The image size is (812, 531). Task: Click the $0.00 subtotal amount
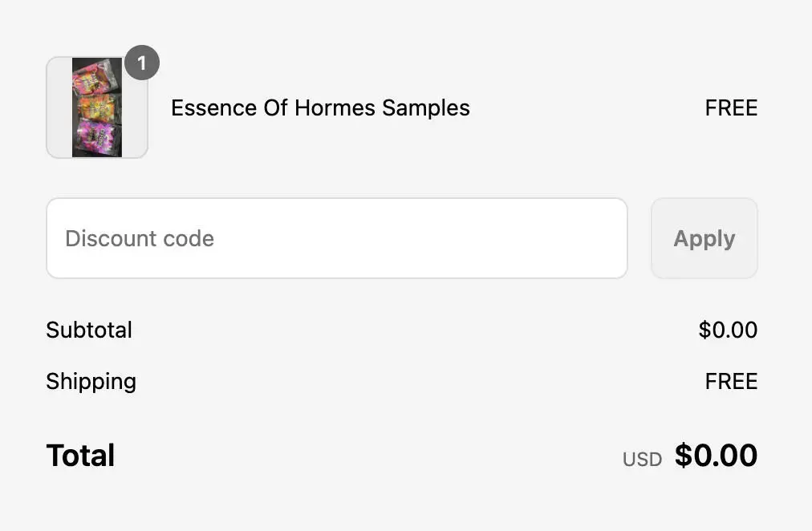[x=728, y=330]
